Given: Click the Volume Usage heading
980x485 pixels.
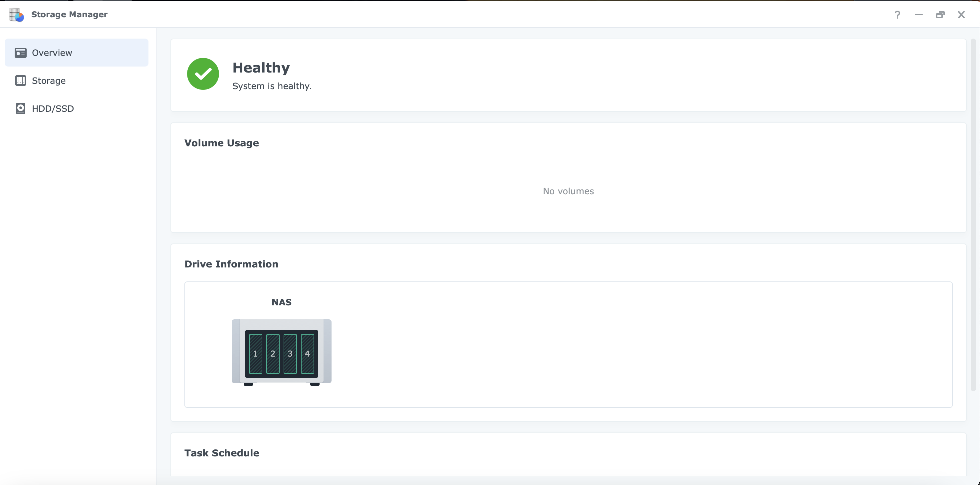Looking at the screenshot, I should pos(222,143).
